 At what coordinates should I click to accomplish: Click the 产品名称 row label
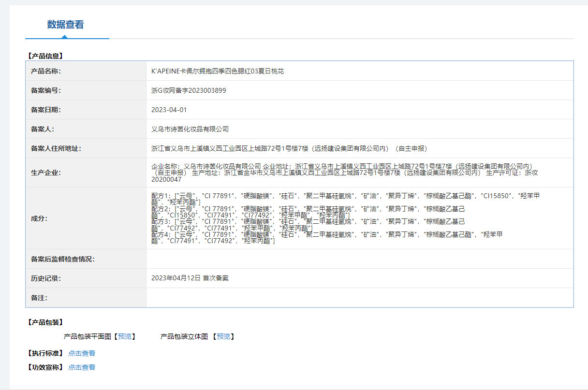tap(46, 71)
